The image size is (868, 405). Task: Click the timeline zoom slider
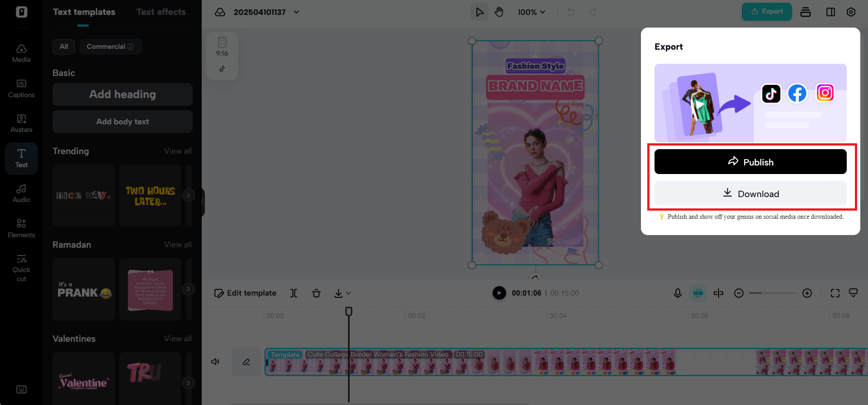[x=773, y=293]
